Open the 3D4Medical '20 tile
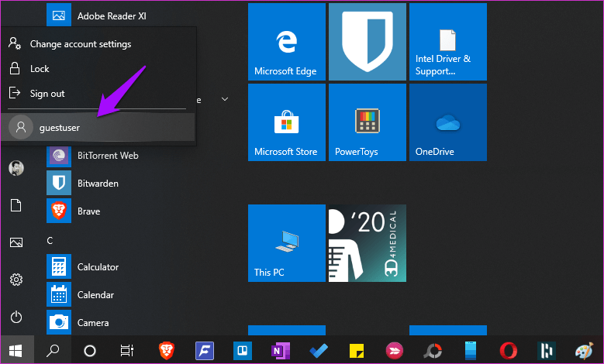Screen dimensions: 604x364 [368, 243]
